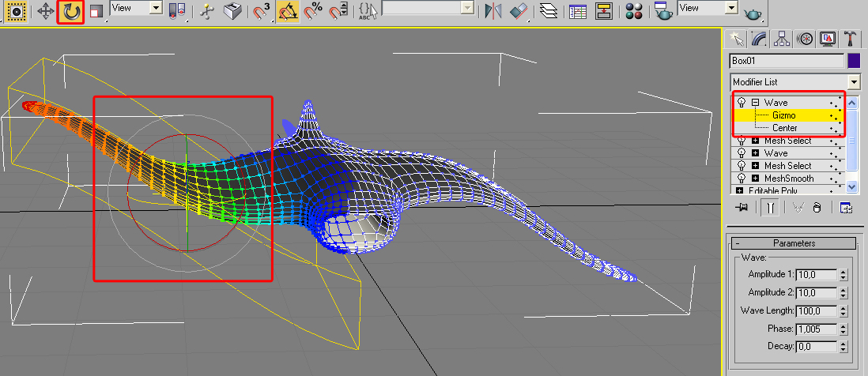Expand Mesh Select entry just below Center
868x376 pixels.
click(x=755, y=141)
